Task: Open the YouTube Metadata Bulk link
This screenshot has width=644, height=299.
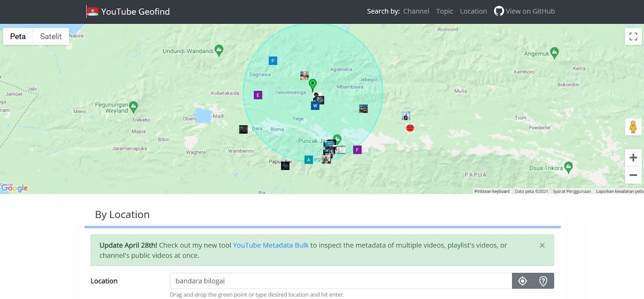Action: pyautogui.click(x=271, y=245)
